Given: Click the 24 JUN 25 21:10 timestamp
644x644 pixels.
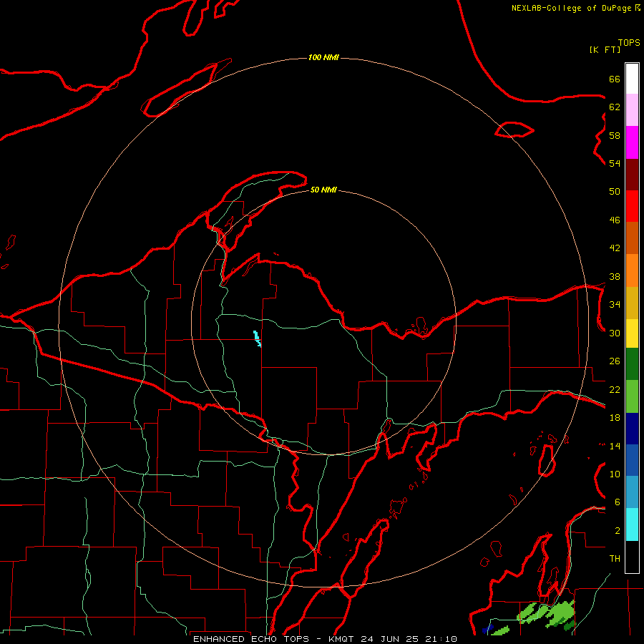Looking at the screenshot, I should (x=409, y=639).
